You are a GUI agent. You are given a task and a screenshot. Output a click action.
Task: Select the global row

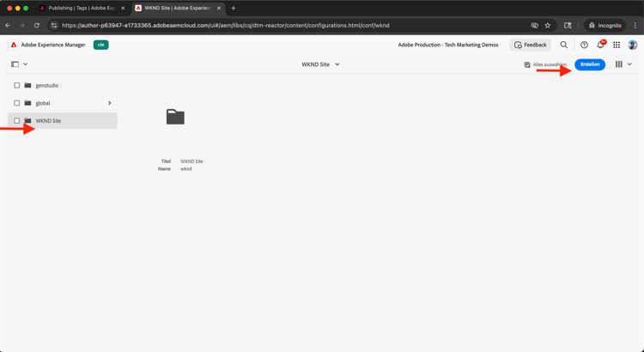pyautogui.click(x=63, y=103)
